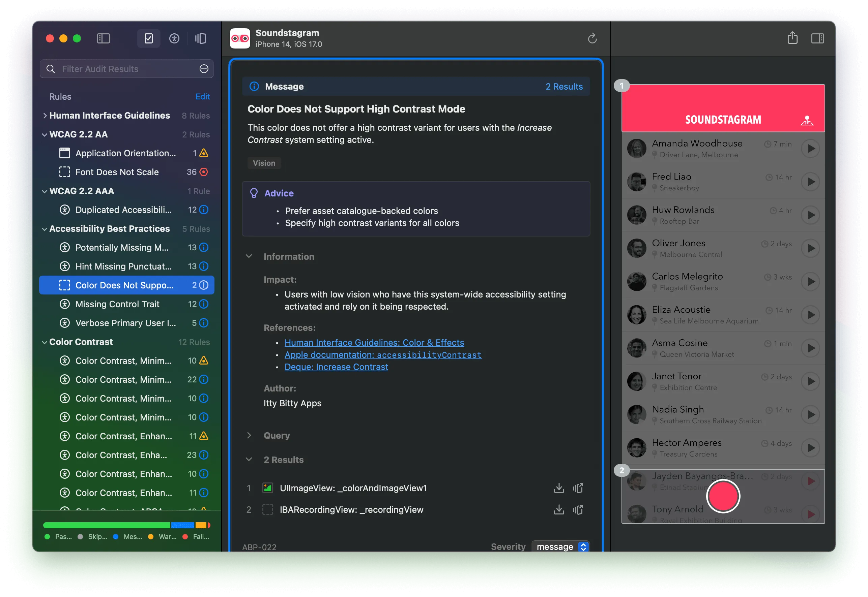Viewport: 868px width, 597px height.
Task: Toggle the left sidebar panel
Action: (x=103, y=38)
